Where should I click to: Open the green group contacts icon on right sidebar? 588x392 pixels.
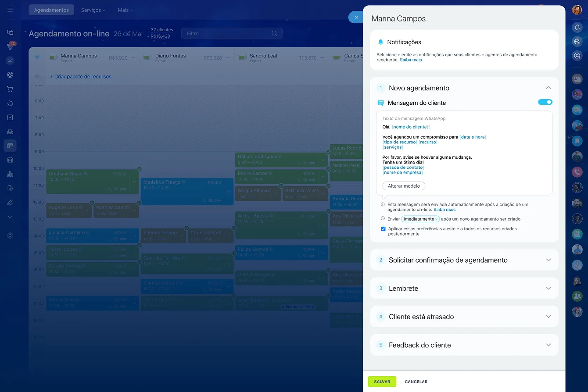click(x=577, y=296)
